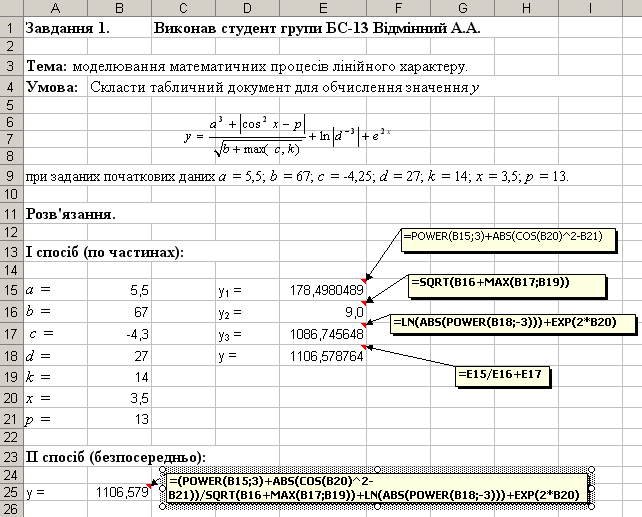This screenshot has width=642, height=517.
Task: Click label cell 'k =' in row 19
Action: 55,377
